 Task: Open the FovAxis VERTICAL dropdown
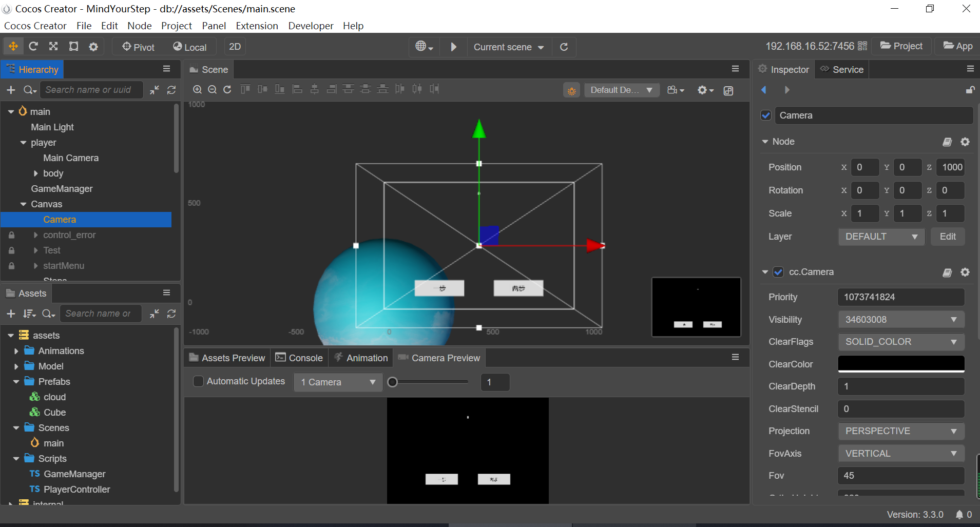(901, 454)
